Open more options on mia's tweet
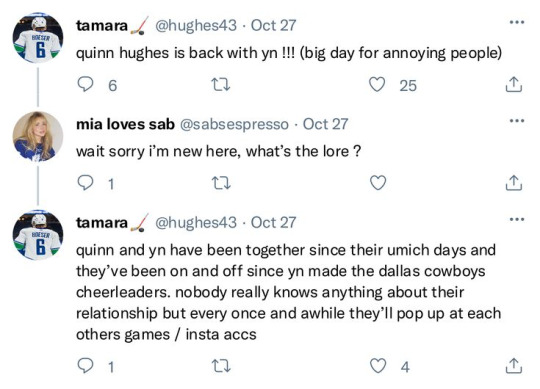Viewport: 540px width, 389px height. click(517, 121)
